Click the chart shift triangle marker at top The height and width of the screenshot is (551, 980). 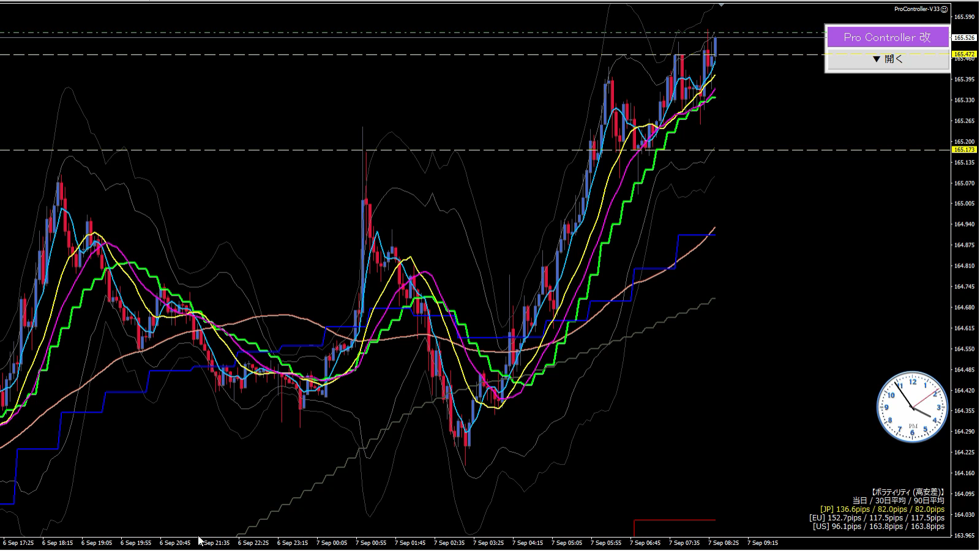[722, 4]
